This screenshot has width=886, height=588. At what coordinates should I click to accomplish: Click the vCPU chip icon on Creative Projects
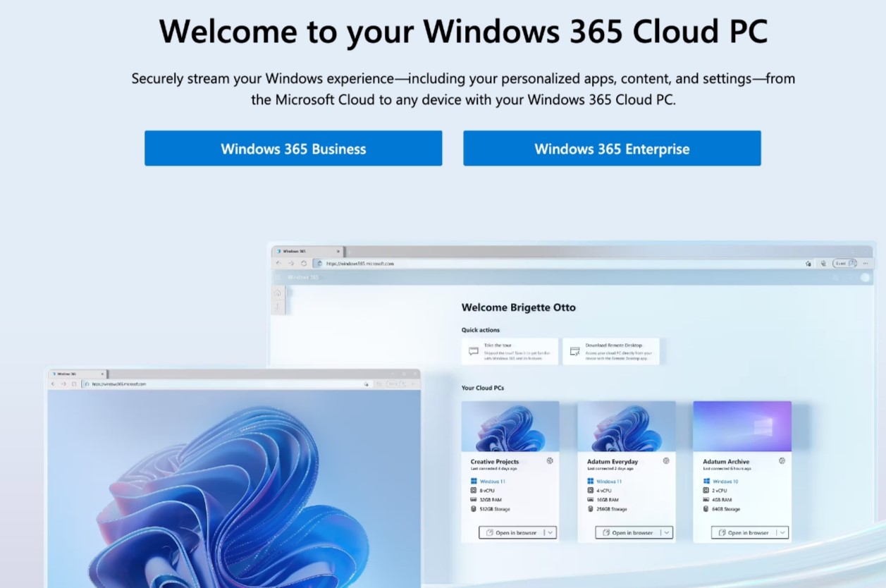click(x=474, y=490)
